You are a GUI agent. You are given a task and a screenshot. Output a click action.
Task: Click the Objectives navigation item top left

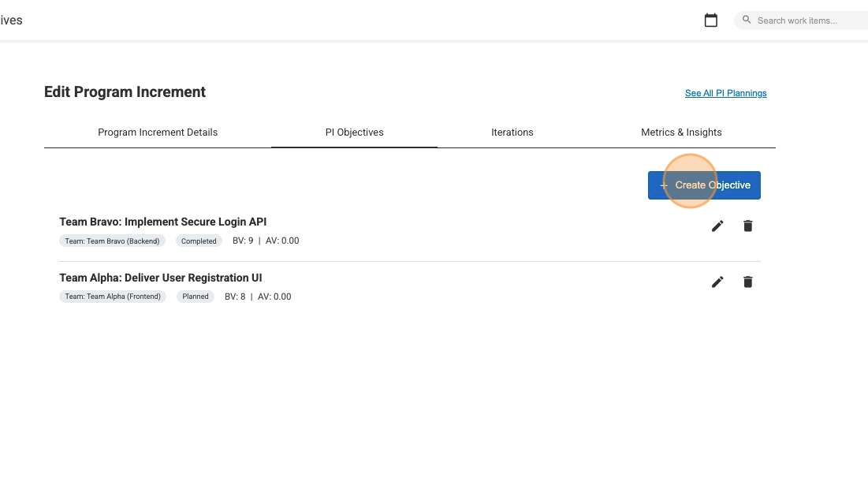11,20
